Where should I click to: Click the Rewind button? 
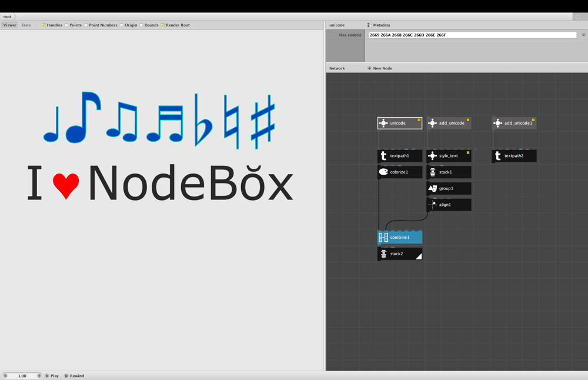point(74,375)
